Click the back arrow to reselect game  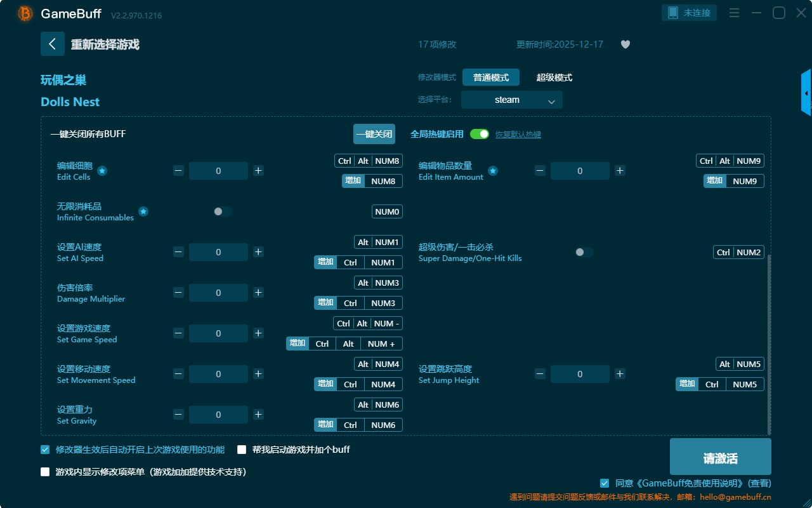point(53,44)
